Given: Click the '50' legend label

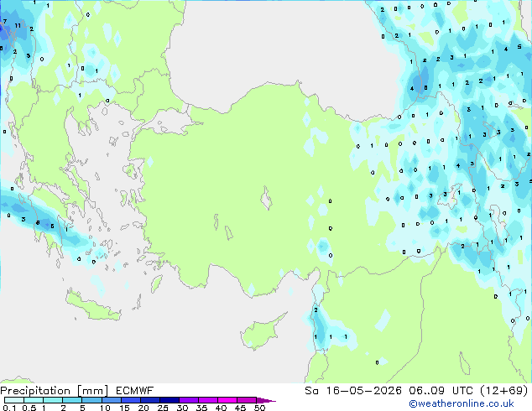Looking at the screenshot, I should [x=259, y=408].
